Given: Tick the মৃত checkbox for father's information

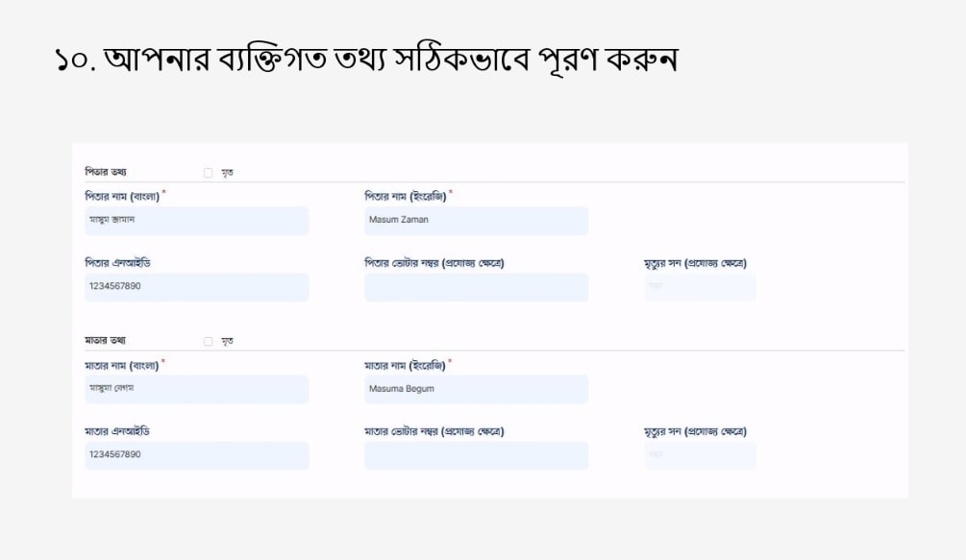Looking at the screenshot, I should click(x=208, y=173).
